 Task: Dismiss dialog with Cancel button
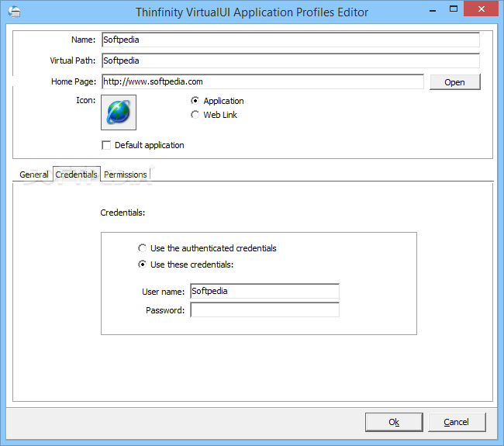click(457, 422)
